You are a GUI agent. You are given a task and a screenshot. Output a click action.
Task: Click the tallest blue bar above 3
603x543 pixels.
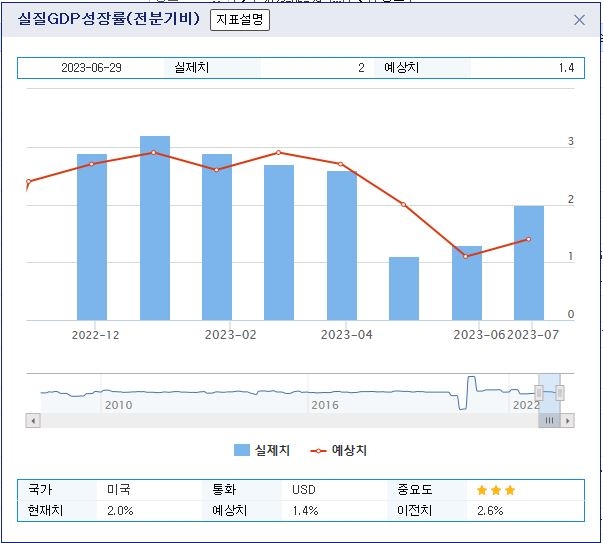(x=155, y=228)
